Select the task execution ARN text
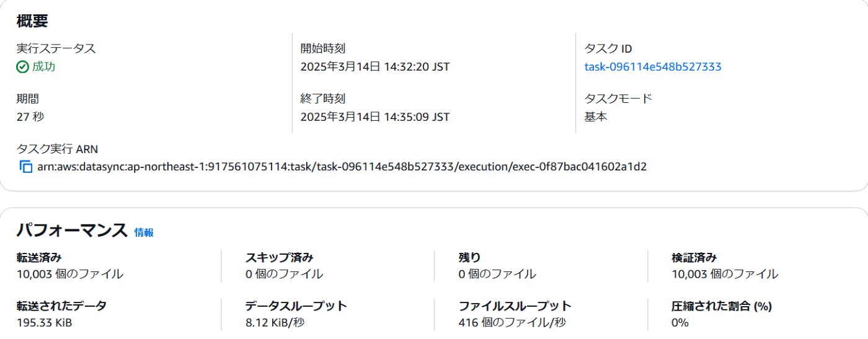 tap(342, 167)
